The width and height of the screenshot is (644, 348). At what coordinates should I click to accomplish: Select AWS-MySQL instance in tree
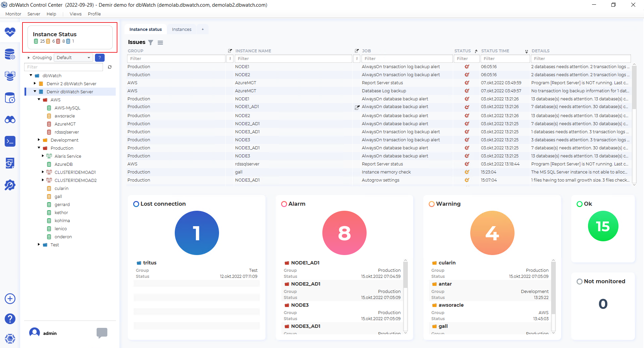pyautogui.click(x=67, y=108)
